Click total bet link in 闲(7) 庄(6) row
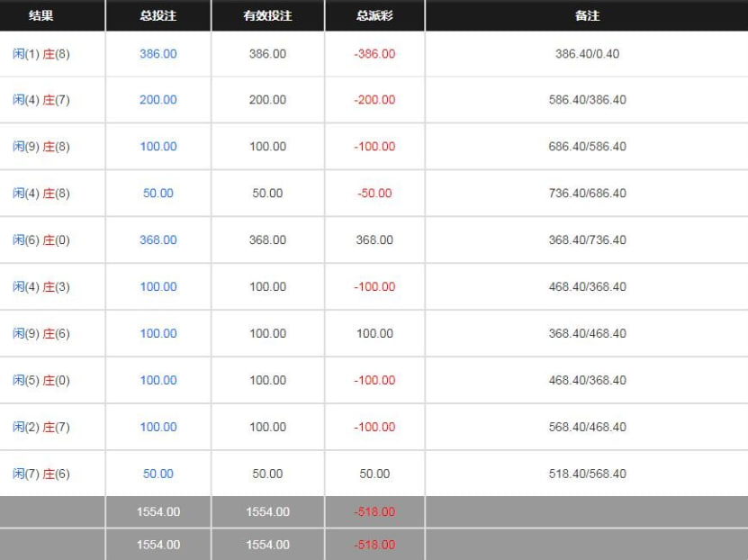 pos(158,474)
